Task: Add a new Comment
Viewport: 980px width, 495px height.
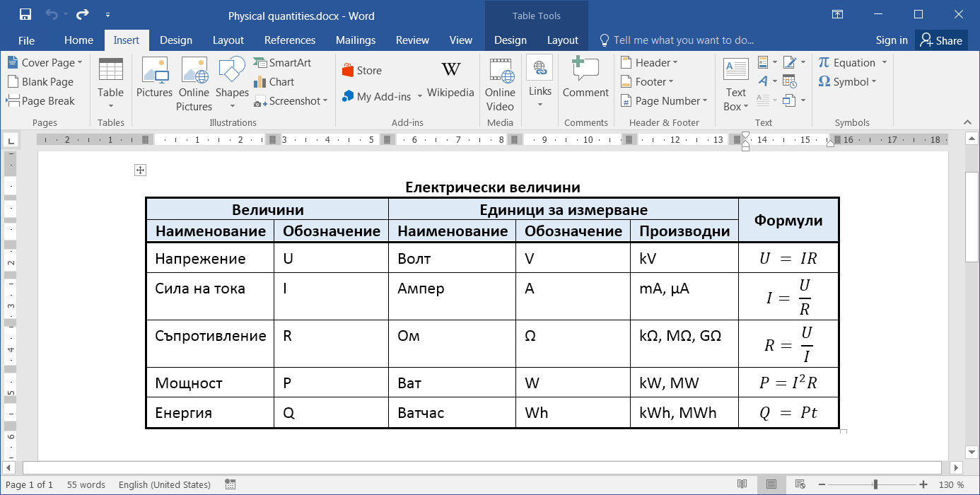Action: click(585, 79)
